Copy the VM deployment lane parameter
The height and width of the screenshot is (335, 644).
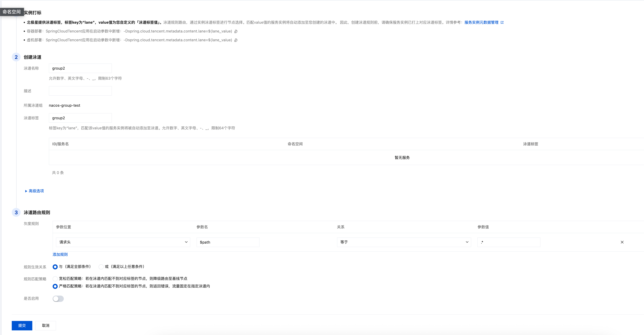(x=236, y=40)
